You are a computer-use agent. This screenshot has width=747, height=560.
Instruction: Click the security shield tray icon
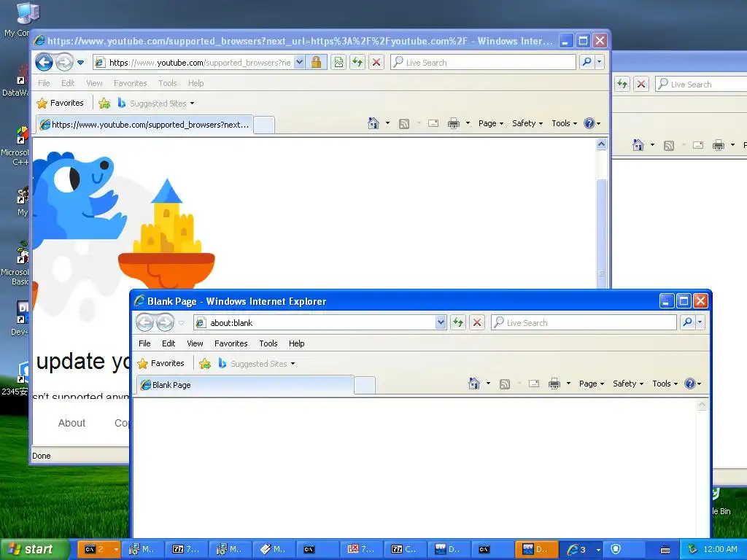[x=616, y=549]
